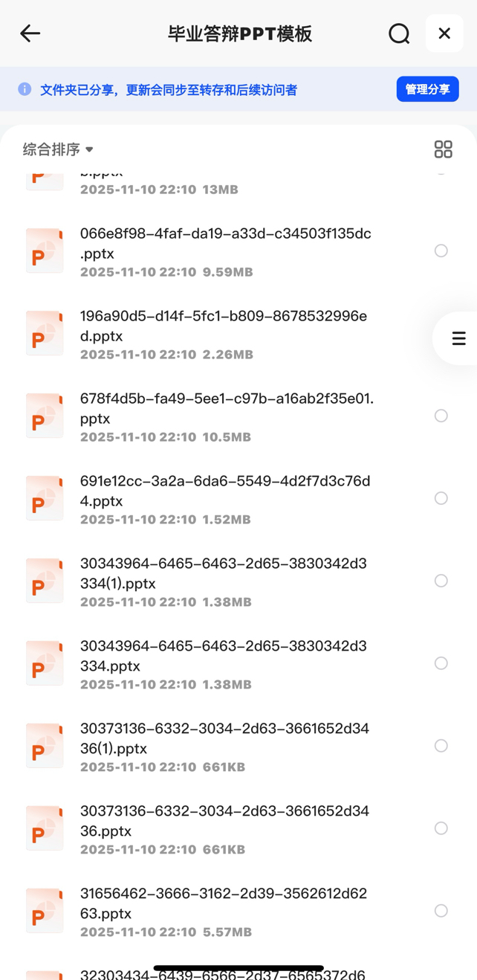477x980 pixels.
Task: Select radio for 30373136 661KB original file
Action: (x=441, y=828)
